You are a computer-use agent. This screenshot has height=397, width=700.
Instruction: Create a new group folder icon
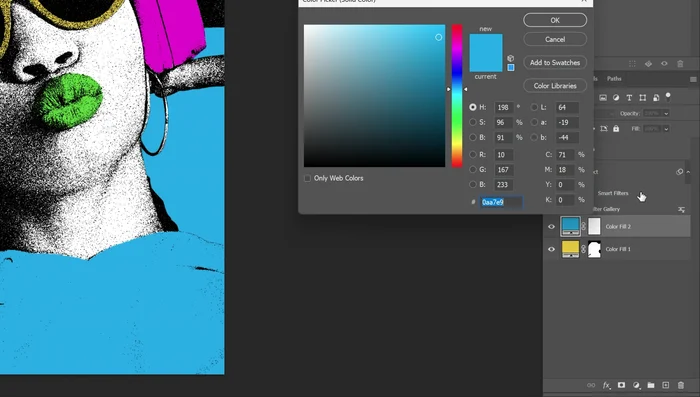[651, 385]
